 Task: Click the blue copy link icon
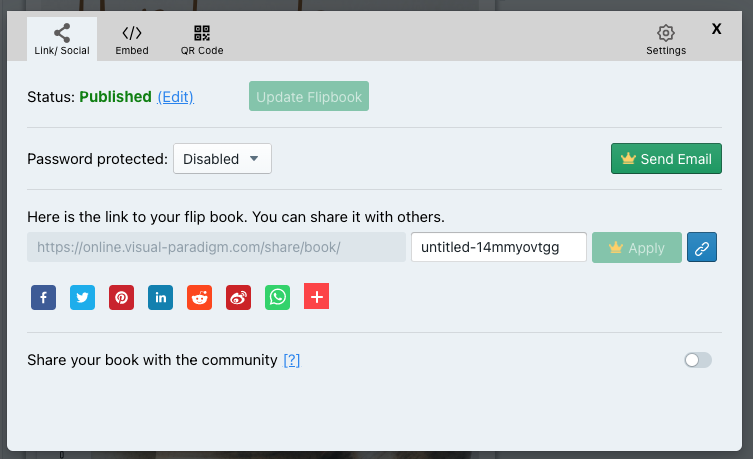point(702,247)
